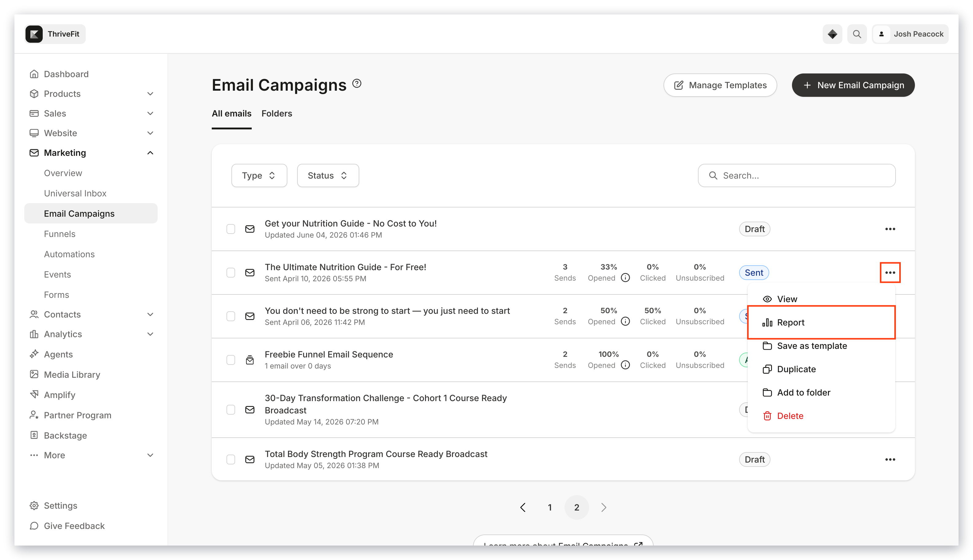Expand the Contacts section chevron
The image size is (973, 560).
[x=150, y=314]
